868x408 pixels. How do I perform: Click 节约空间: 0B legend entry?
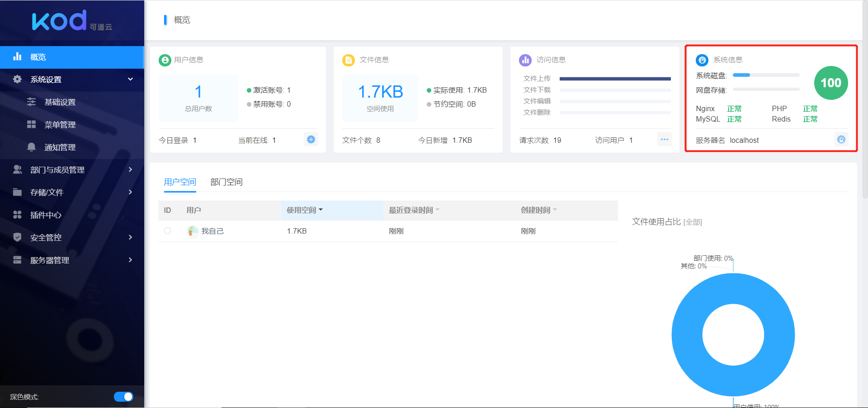click(452, 104)
